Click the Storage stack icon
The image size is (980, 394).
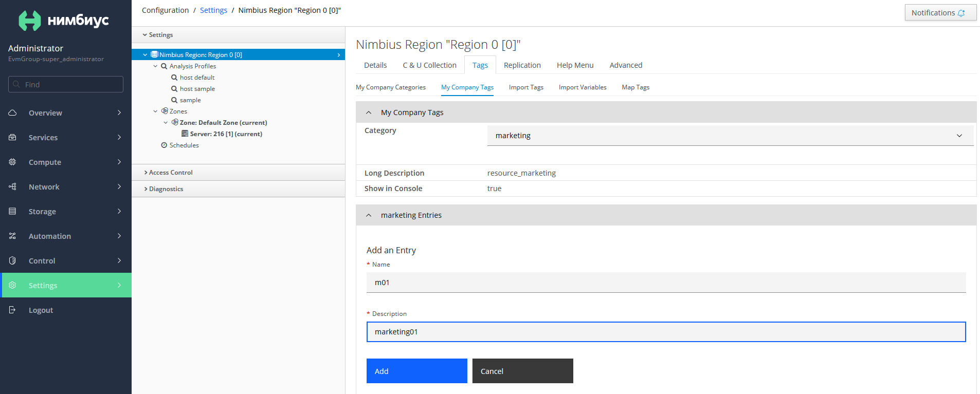[12, 211]
